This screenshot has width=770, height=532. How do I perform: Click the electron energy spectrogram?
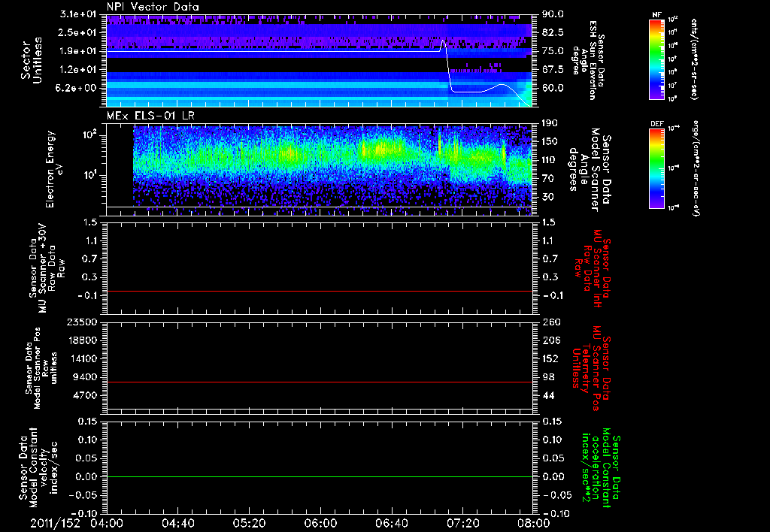tap(333, 170)
